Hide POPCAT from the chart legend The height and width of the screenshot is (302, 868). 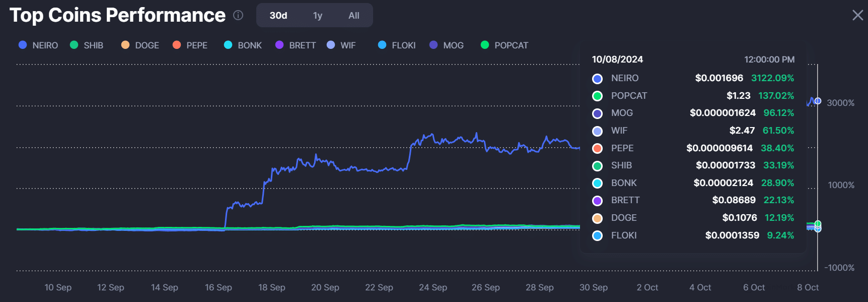click(504, 45)
